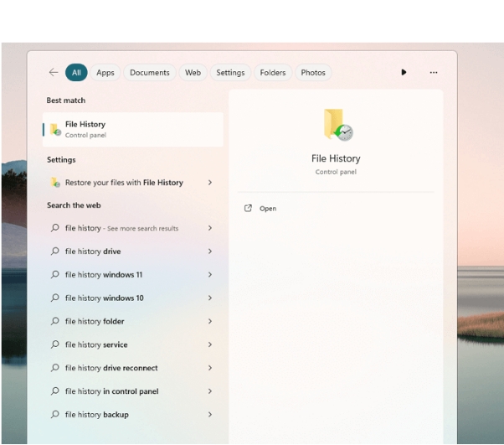Image resolution: width=504 pixels, height=445 pixels.
Task: Expand chevron for 'file history windows 11'
Action: coord(210,275)
